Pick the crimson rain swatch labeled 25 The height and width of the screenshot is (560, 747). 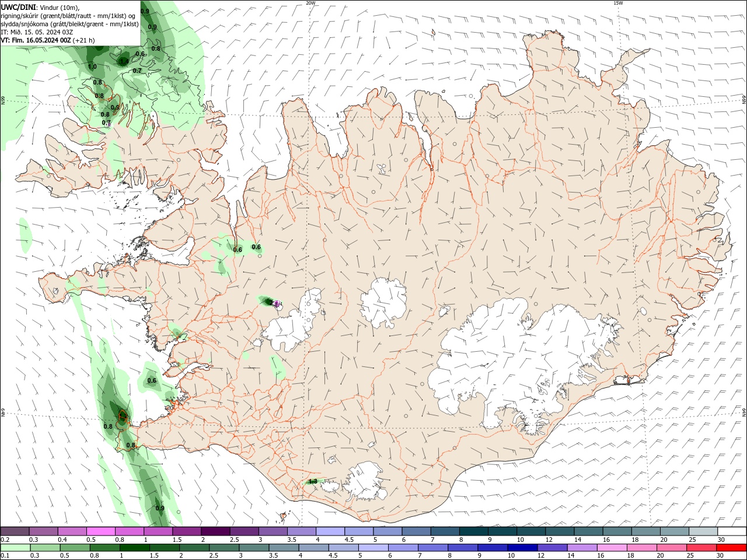[x=701, y=548]
